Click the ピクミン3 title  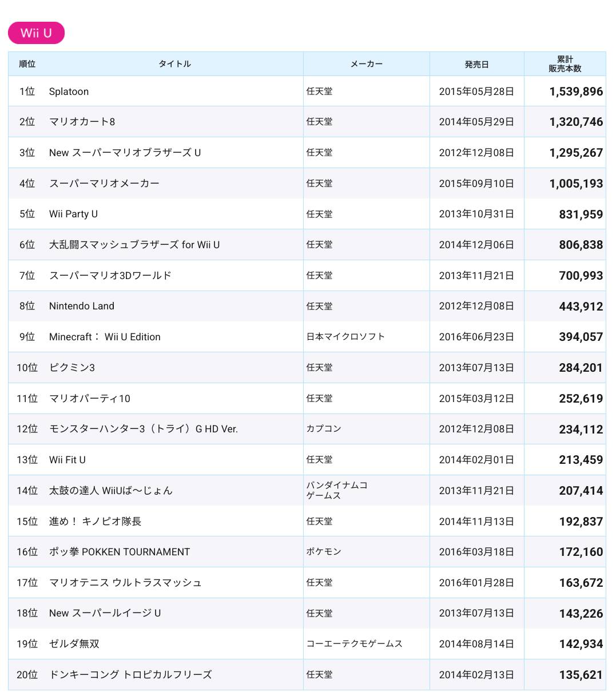point(72,368)
